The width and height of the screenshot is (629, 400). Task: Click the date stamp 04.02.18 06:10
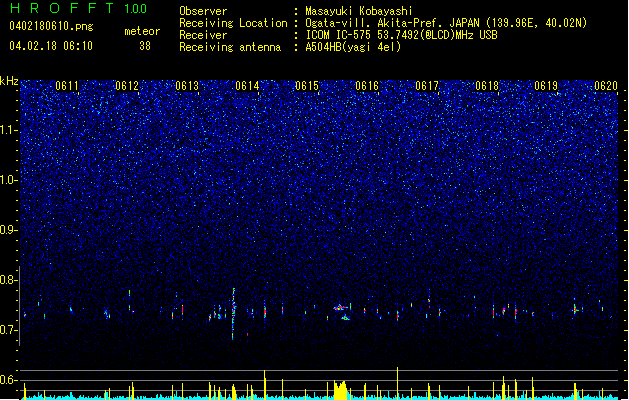click(x=51, y=46)
